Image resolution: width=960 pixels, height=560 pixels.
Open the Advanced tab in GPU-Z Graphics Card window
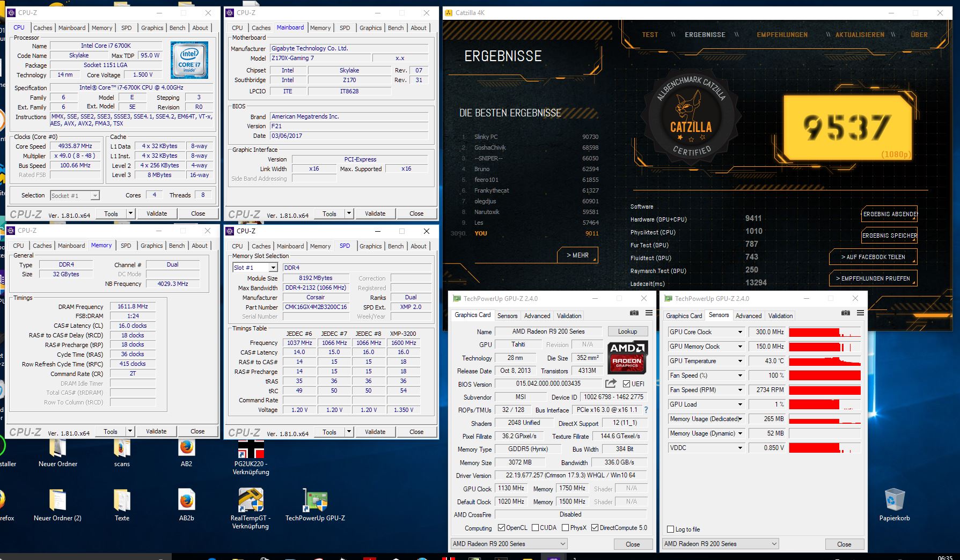pos(537,316)
